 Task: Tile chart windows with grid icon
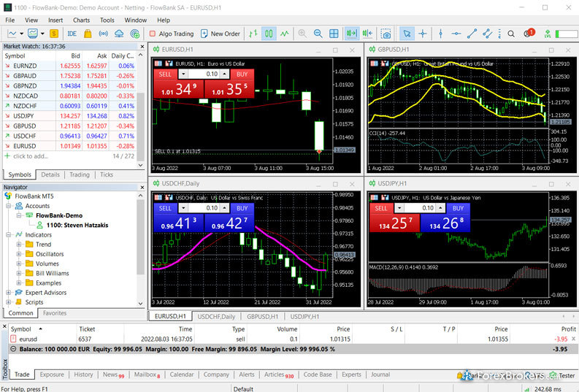[334, 34]
